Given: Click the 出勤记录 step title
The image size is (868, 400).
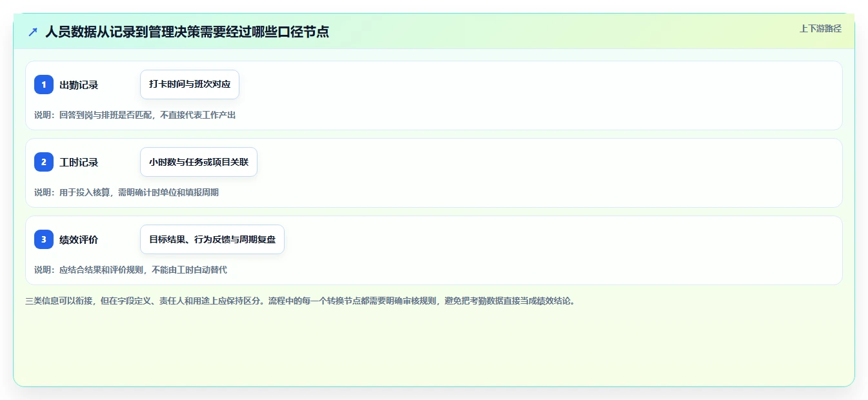Looking at the screenshot, I should 79,85.
